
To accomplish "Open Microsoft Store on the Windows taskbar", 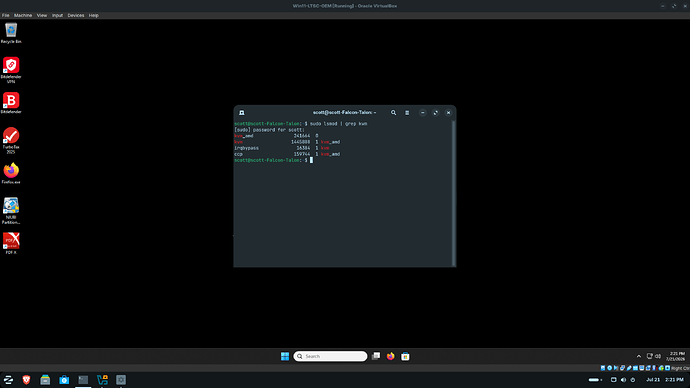I will coord(405,356).
